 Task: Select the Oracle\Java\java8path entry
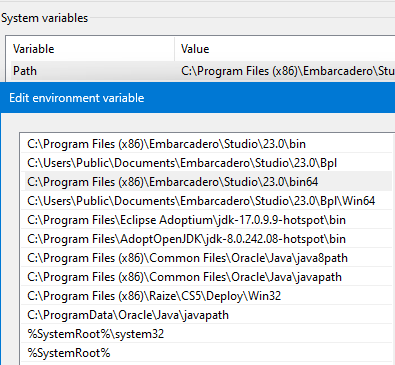207,258
